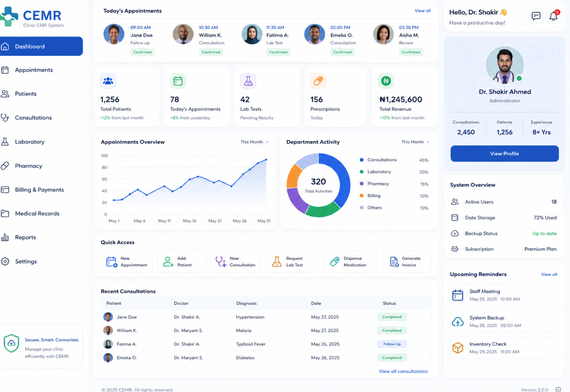Click the secure shield cloud icon
This screenshot has height=392, width=570.
11,343
